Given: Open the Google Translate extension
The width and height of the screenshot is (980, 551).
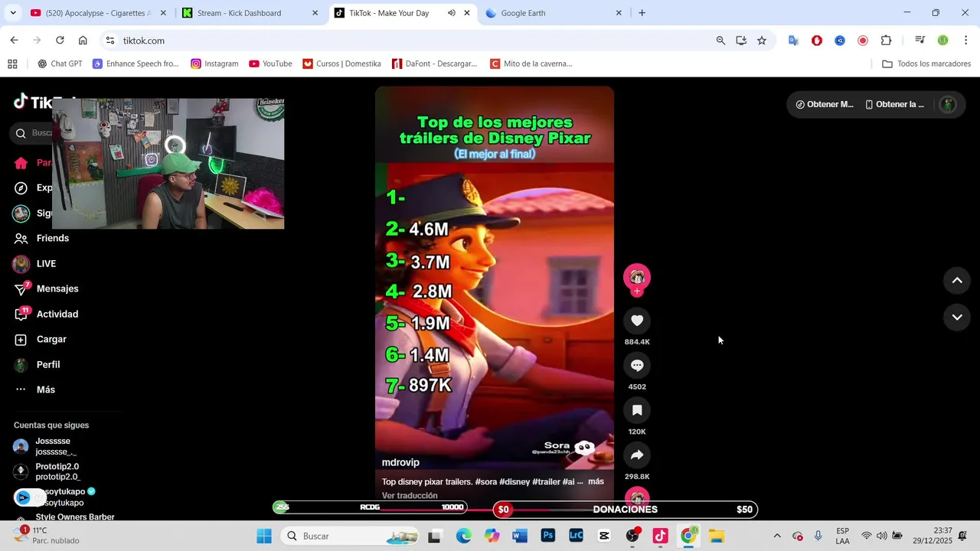Looking at the screenshot, I should point(794,41).
